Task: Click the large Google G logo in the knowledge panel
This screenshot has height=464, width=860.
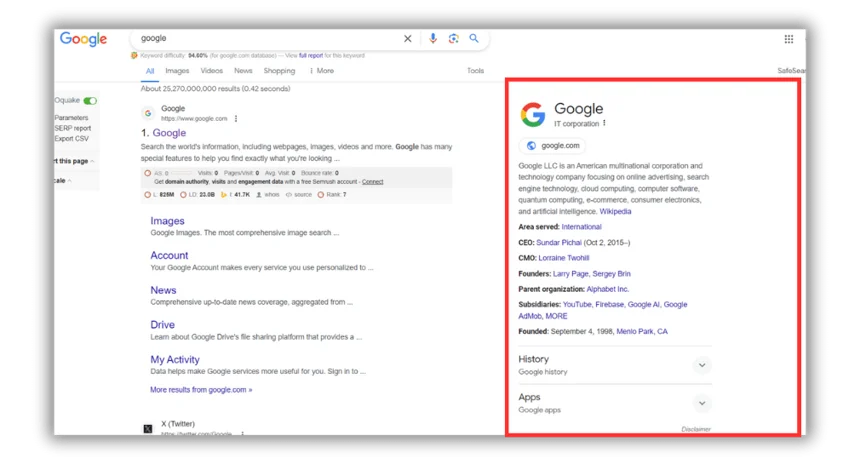Action: (533, 115)
